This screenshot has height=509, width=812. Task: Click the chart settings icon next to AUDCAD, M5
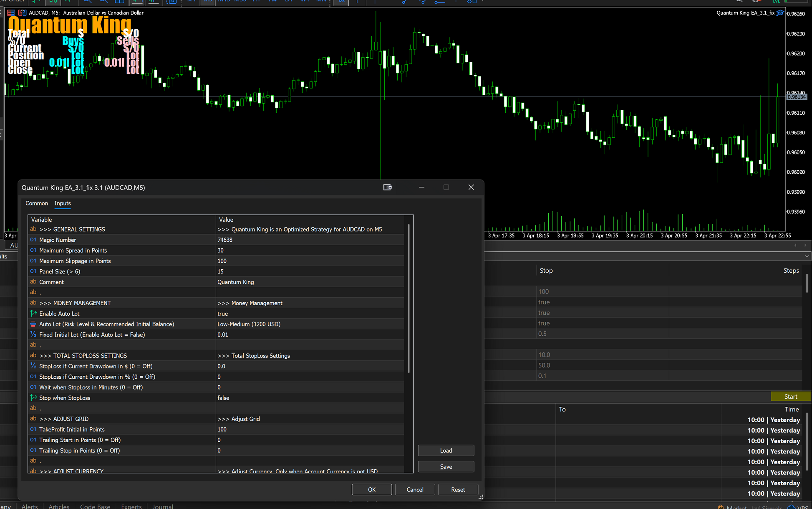click(23, 13)
